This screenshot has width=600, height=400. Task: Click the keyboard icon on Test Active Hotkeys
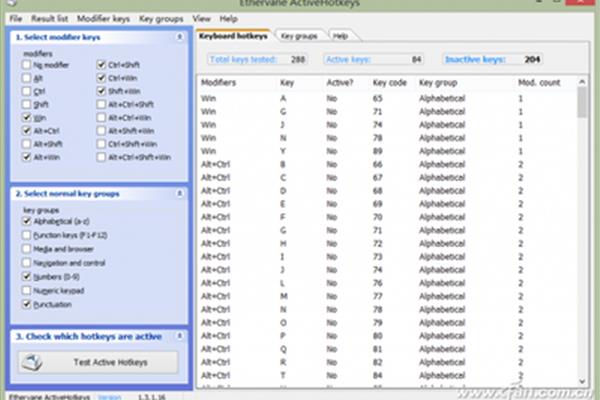32,362
